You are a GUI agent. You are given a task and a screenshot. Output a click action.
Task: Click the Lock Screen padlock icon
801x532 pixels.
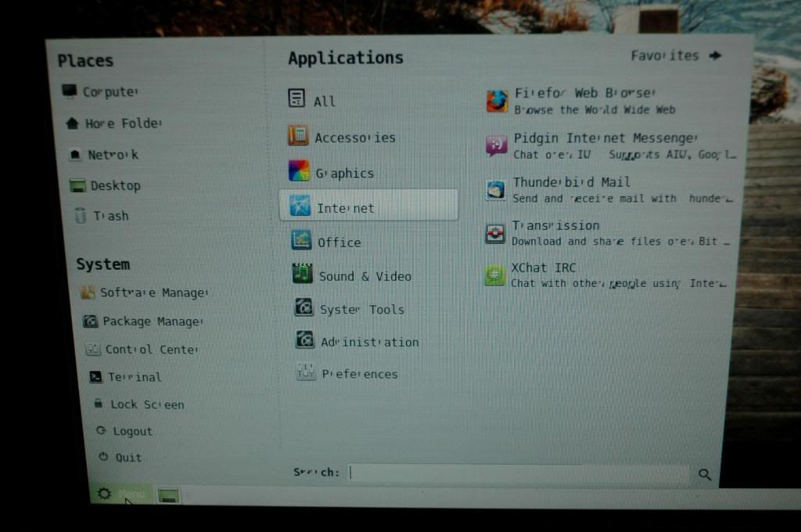coord(98,403)
